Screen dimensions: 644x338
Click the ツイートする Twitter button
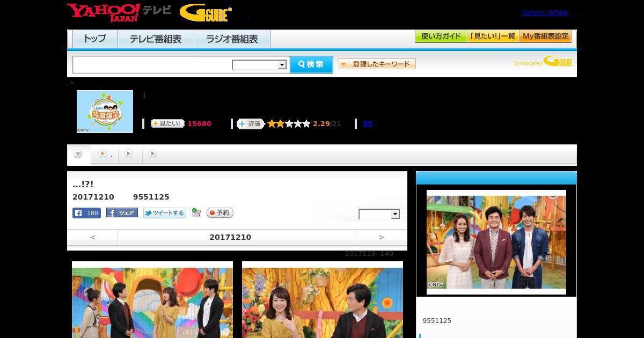[165, 213]
